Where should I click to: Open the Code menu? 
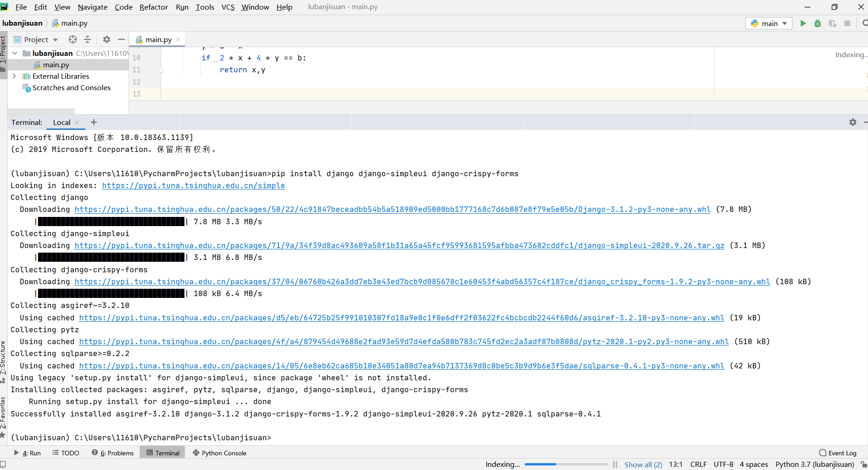pyautogui.click(x=124, y=7)
